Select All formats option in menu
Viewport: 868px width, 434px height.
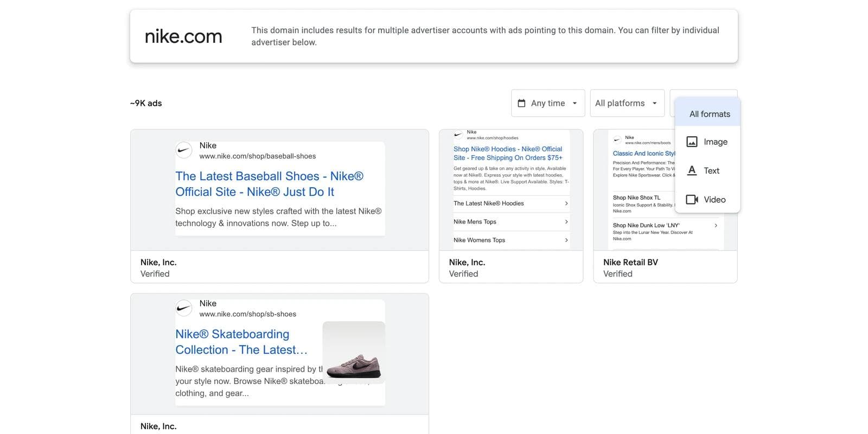707,114
